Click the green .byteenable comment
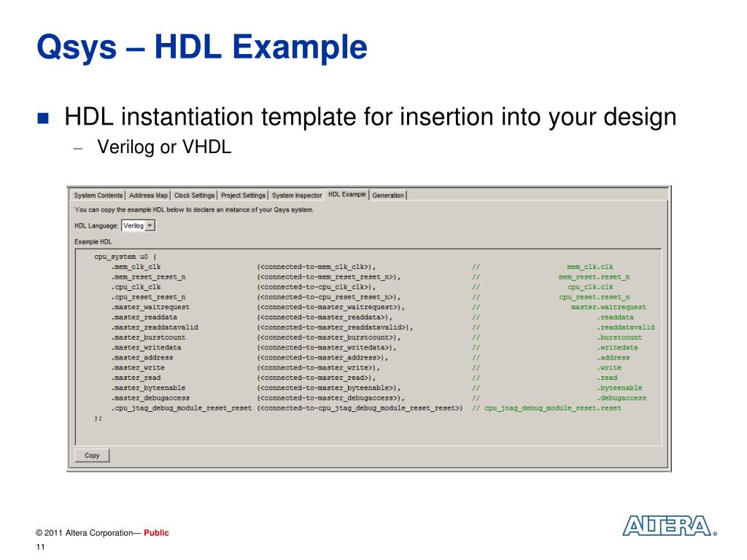Image resolution: width=747 pixels, height=560 pixels. pos(619,388)
